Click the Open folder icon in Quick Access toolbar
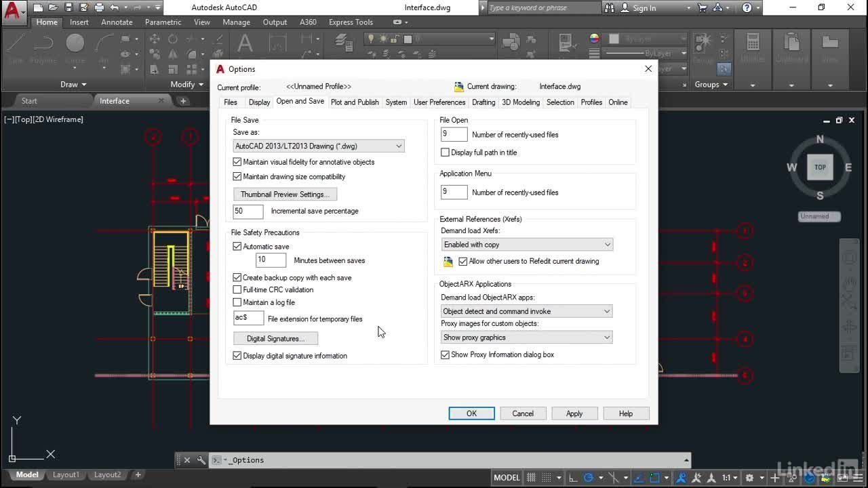This screenshot has height=488, width=868. 53,8
